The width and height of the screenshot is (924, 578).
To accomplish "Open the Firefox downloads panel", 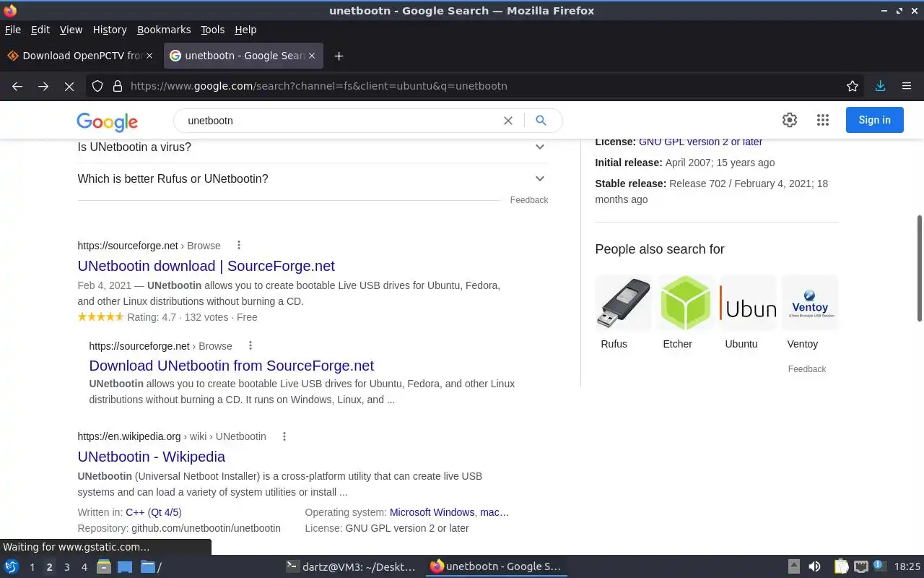I will click(880, 86).
